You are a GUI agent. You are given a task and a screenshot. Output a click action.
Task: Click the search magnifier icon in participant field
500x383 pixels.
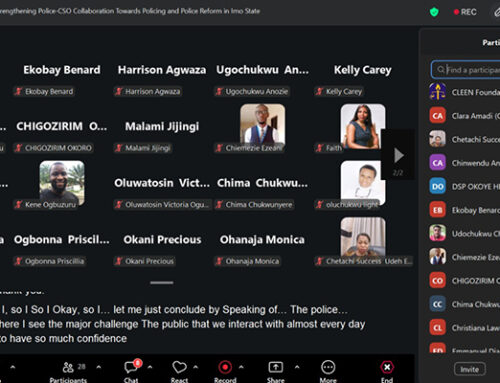[441, 70]
